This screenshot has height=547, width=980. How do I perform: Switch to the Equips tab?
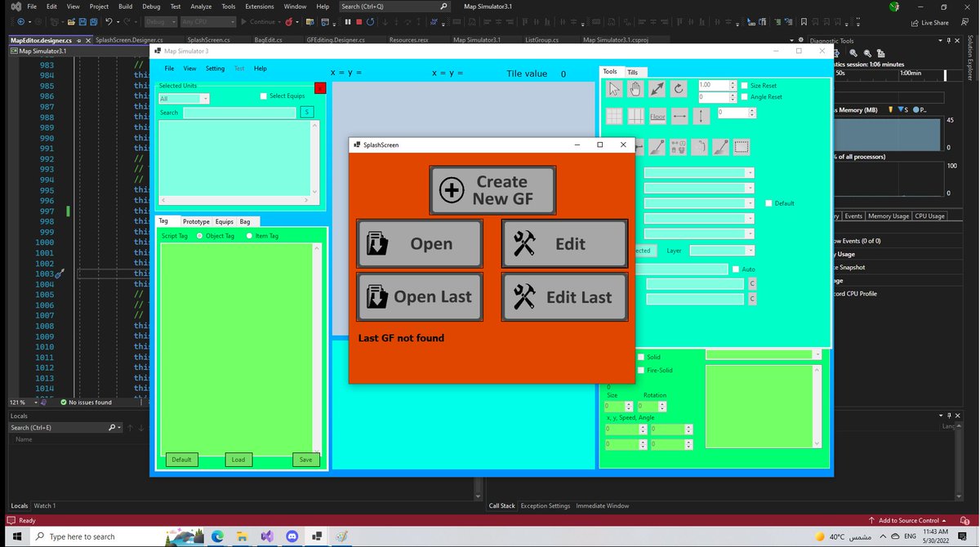(x=225, y=222)
